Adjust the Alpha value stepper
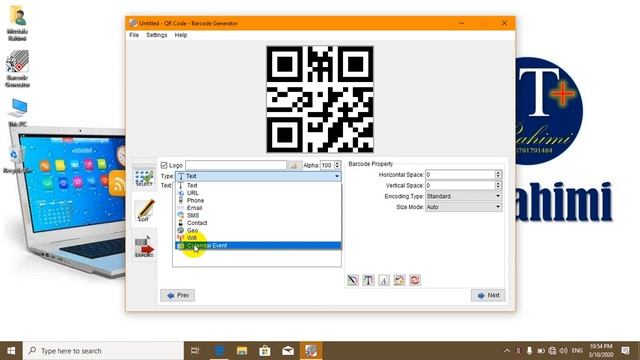 (337, 165)
